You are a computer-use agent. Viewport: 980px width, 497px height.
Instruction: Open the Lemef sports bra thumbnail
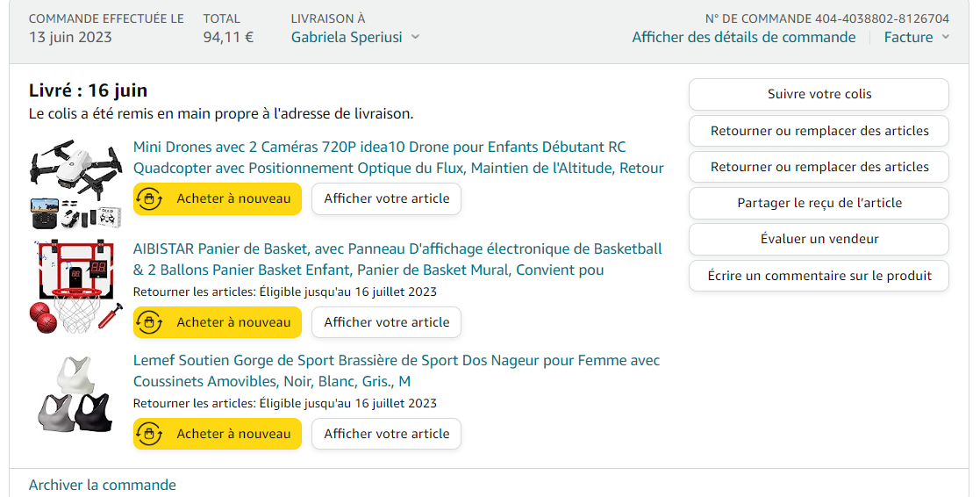pyautogui.click(x=75, y=394)
